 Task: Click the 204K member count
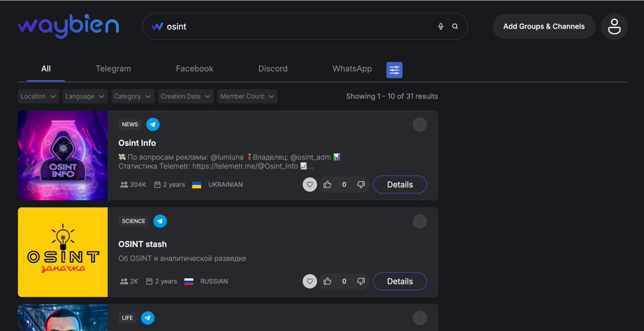(x=138, y=185)
